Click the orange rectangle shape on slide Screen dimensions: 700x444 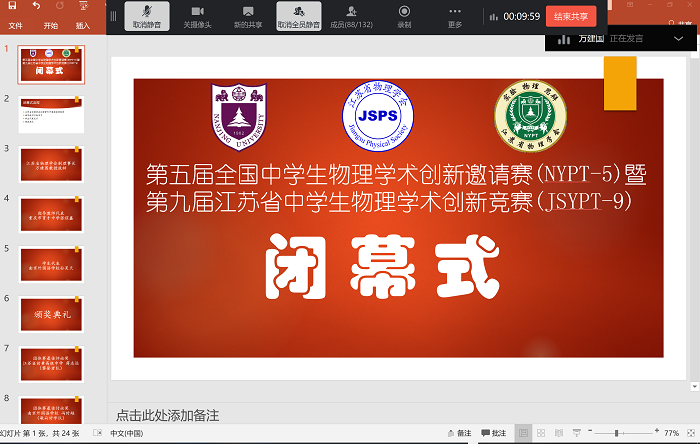click(x=620, y=83)
